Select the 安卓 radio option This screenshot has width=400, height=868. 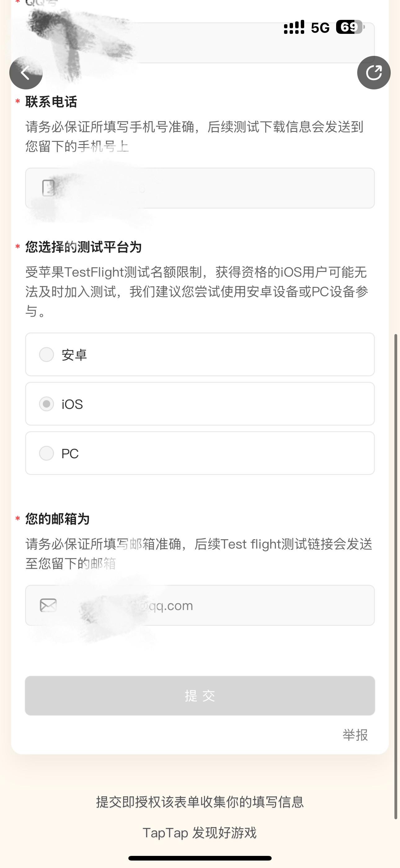(x=47, y=355)
